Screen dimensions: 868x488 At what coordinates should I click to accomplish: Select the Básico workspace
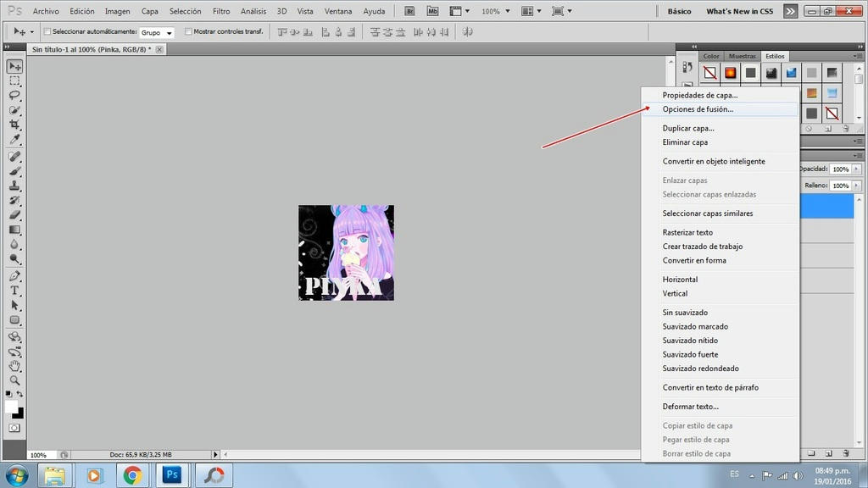(x=679, y=11)
